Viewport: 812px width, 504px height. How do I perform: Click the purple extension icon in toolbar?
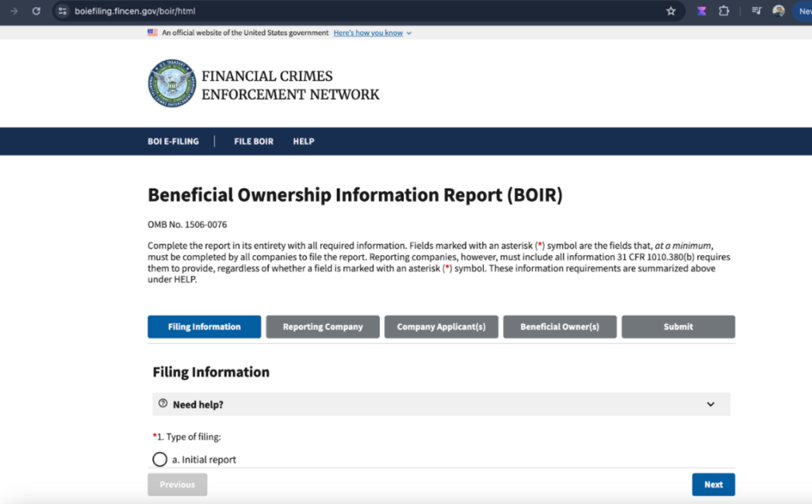point(701,11)
